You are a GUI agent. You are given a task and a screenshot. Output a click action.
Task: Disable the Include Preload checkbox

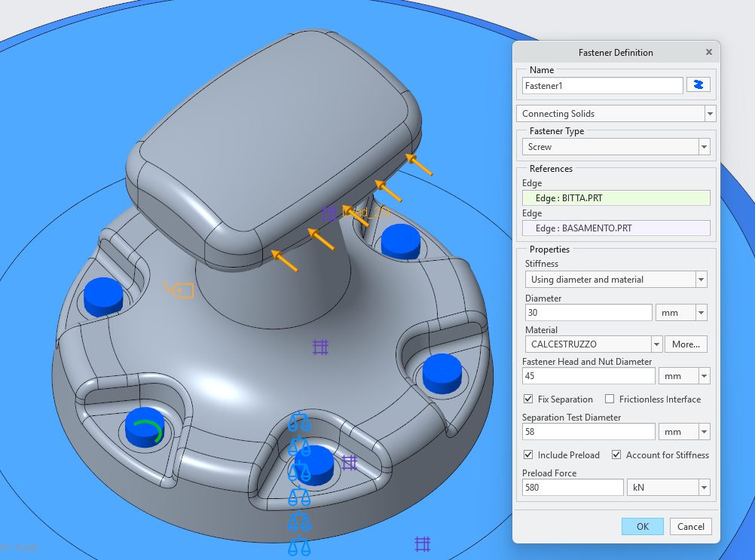coord(528,454)
